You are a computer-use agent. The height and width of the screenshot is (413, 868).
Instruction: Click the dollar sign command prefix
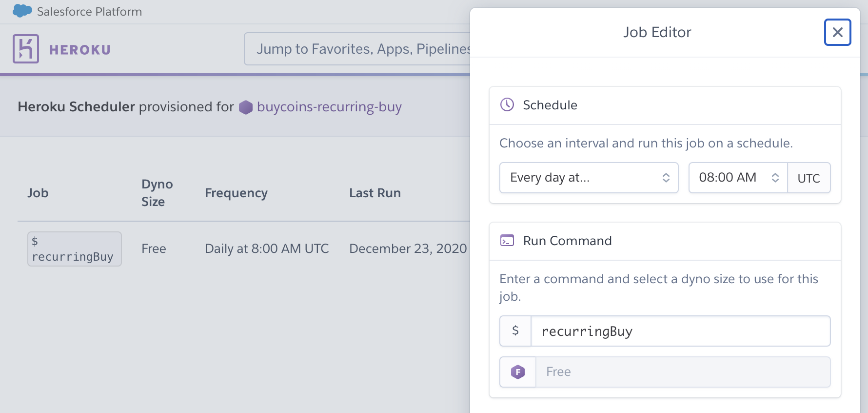[515, 331]
